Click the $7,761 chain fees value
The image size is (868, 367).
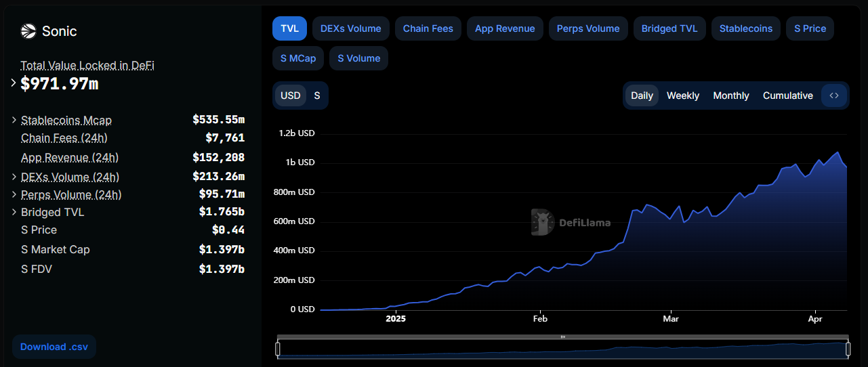click(x=225, y=137)
